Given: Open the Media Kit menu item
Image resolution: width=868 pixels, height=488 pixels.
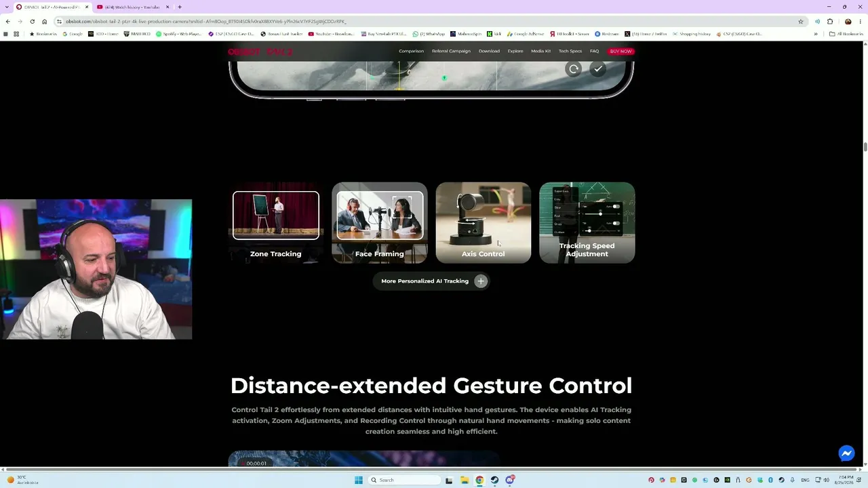Looking at the screenshot, I should [541, 52].
